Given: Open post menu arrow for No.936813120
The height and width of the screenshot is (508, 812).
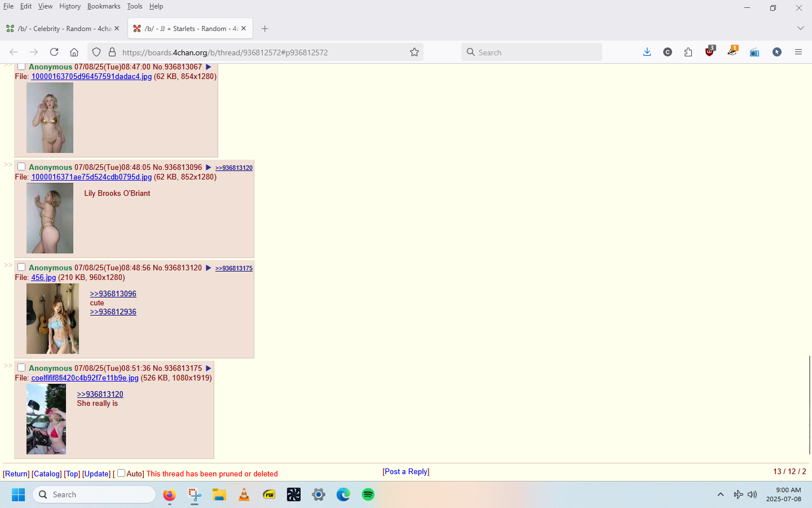Looking at the screenshot, I should click(x=208, y=268).
